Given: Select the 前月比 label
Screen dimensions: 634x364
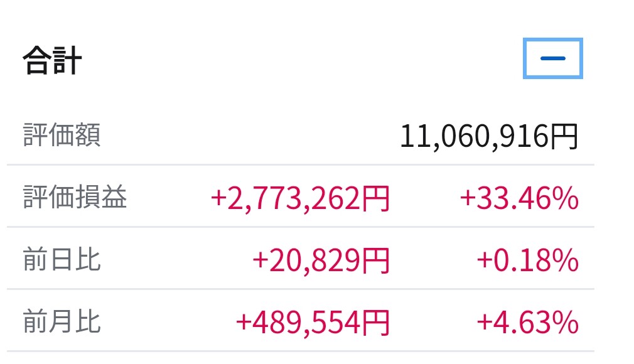Looking at the screenshot, I should (x=62, y=321).
